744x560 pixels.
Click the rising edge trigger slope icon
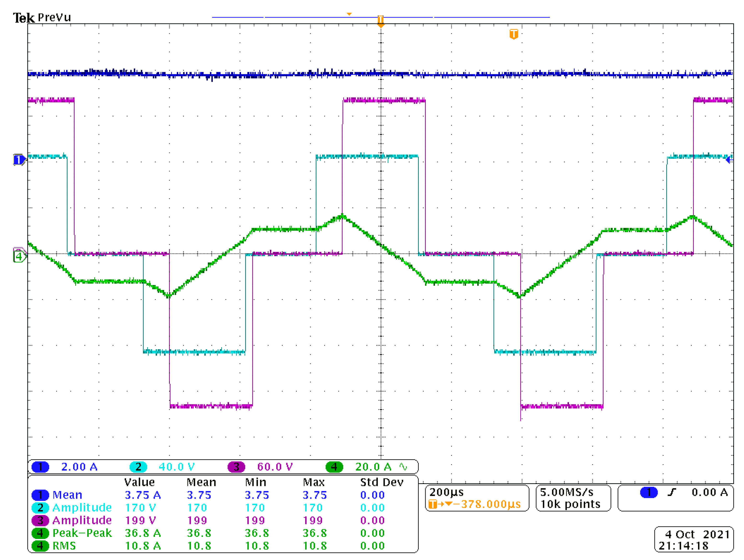672,492
